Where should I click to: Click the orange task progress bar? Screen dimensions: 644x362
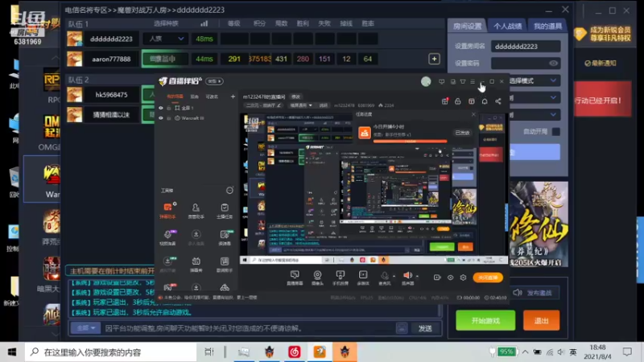[x=410, y=142]
